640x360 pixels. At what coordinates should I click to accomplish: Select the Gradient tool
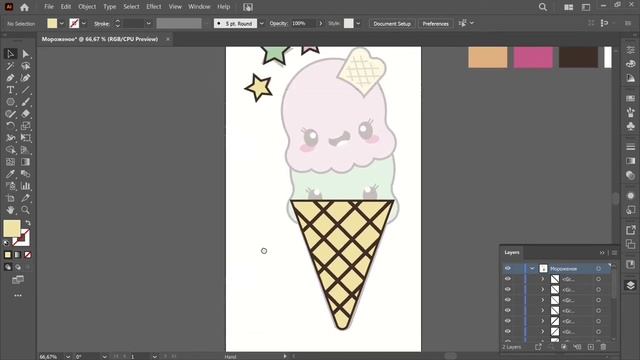(26, 162)
